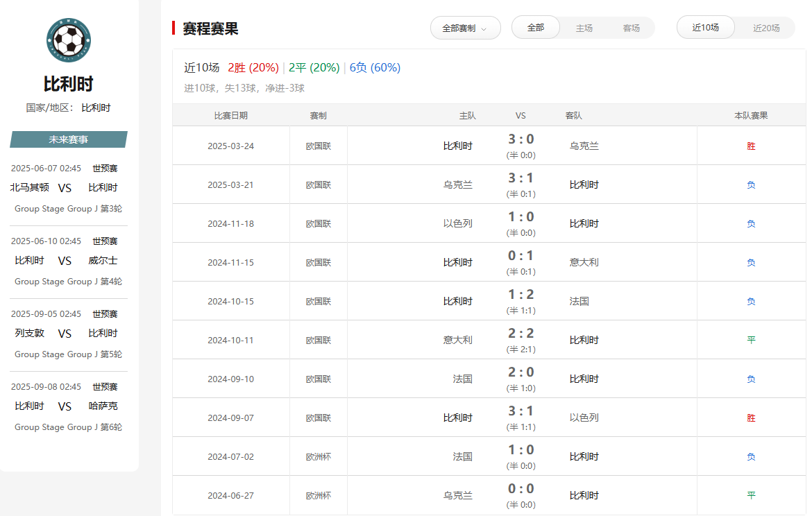Click 北马其顿 in upcoming fixtures
The height and width of the screenshot is (516, 812).
pyautogui.click(x=30, y=187)
